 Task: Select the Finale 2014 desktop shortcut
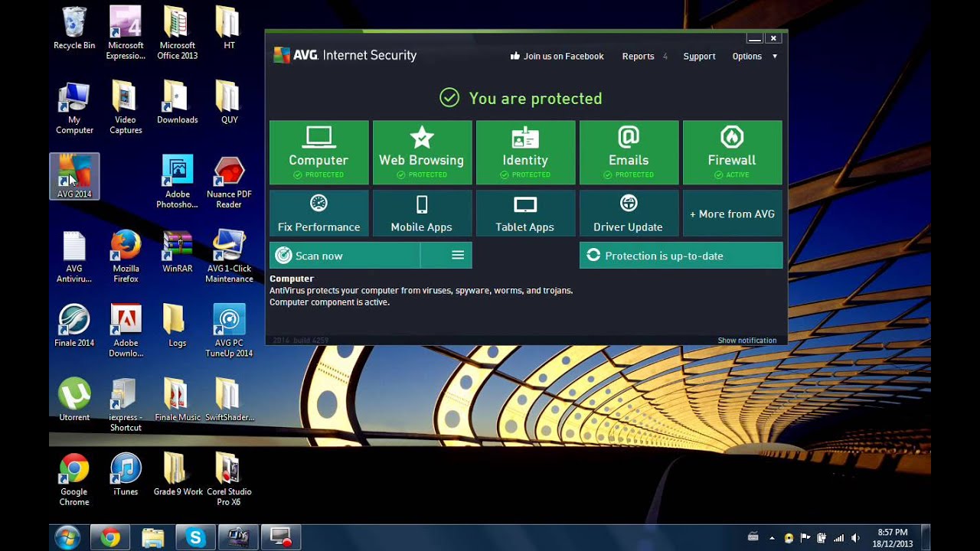(x=74, y=326)
